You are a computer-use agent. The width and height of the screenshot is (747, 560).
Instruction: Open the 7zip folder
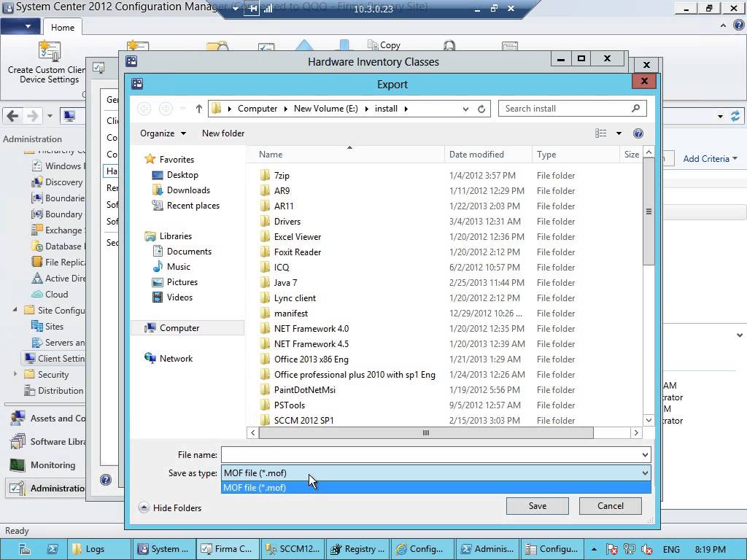point(282,175)
